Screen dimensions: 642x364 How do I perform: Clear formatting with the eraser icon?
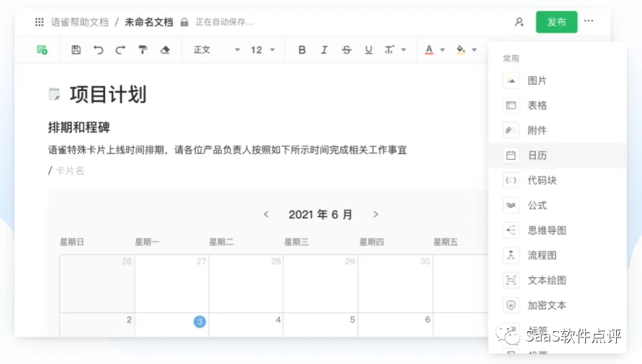coord(165,50)
